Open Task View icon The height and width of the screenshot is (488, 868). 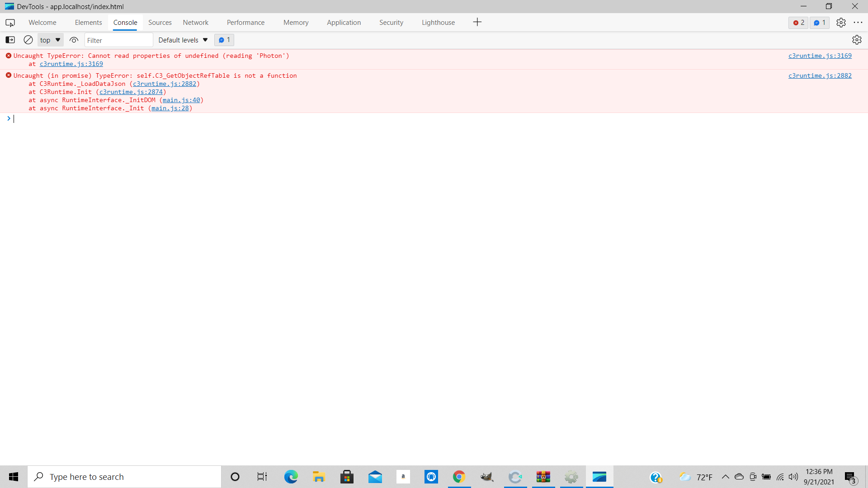(x=262, y=477)
